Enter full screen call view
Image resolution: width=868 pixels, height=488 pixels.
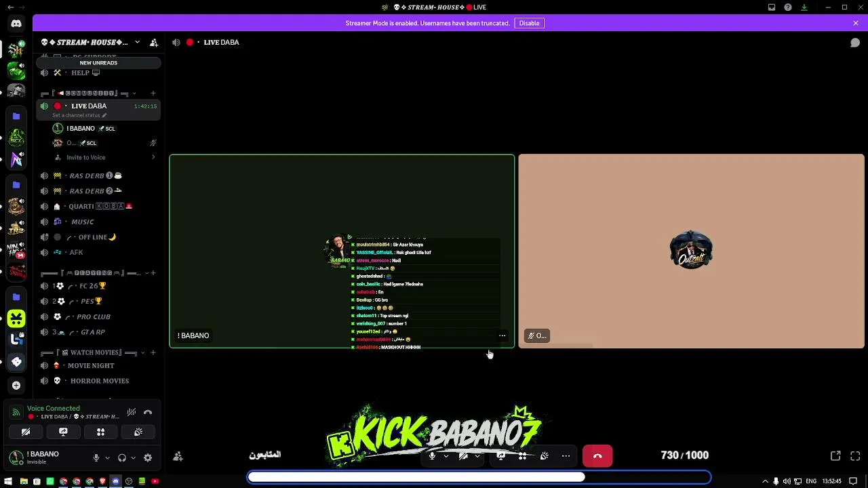855,456
